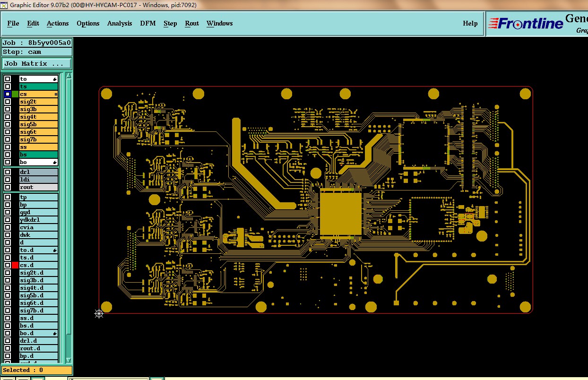The height and width of the screenshot is (380, 588).
Task: Open the Analysis menu
Action: pyautogui.click(x=120, y=23)
